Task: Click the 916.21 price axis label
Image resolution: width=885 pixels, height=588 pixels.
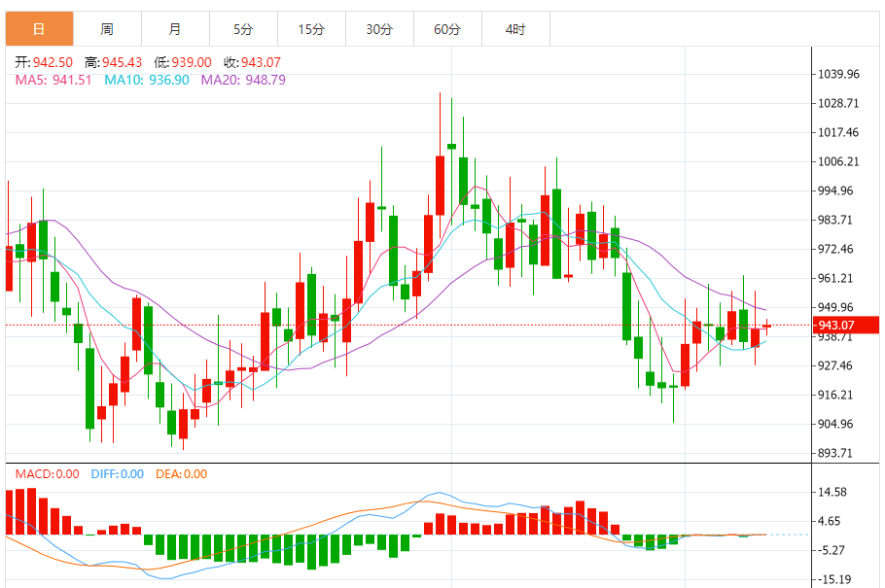Action: point(835,395)
